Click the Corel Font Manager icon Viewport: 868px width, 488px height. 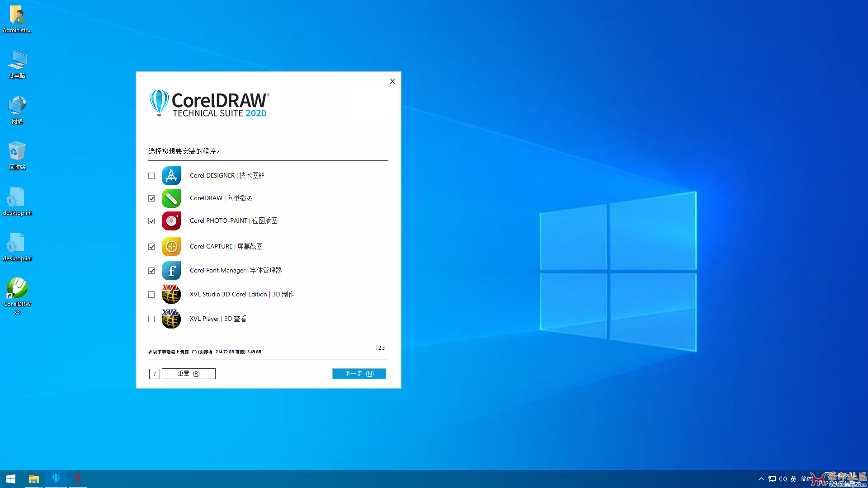(x=171, y=271)
